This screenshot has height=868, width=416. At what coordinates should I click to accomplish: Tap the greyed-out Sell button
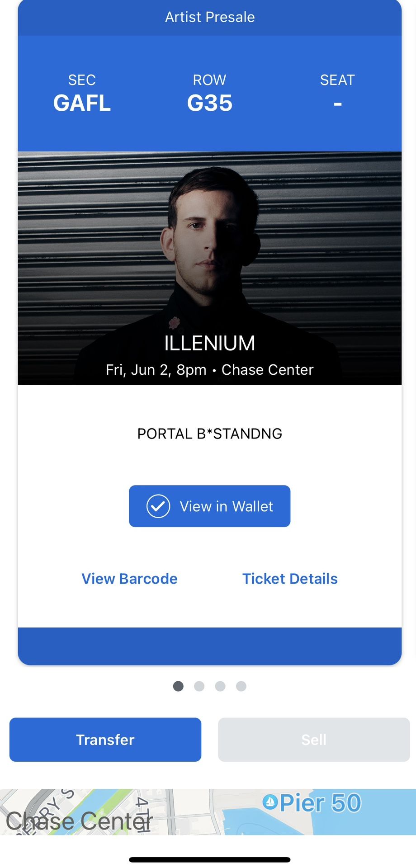(313, 740)
